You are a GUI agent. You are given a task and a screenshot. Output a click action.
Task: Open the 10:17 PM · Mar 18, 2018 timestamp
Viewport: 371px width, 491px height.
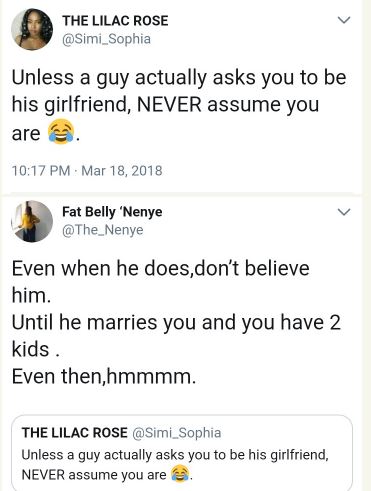click(x=87, y=171)
